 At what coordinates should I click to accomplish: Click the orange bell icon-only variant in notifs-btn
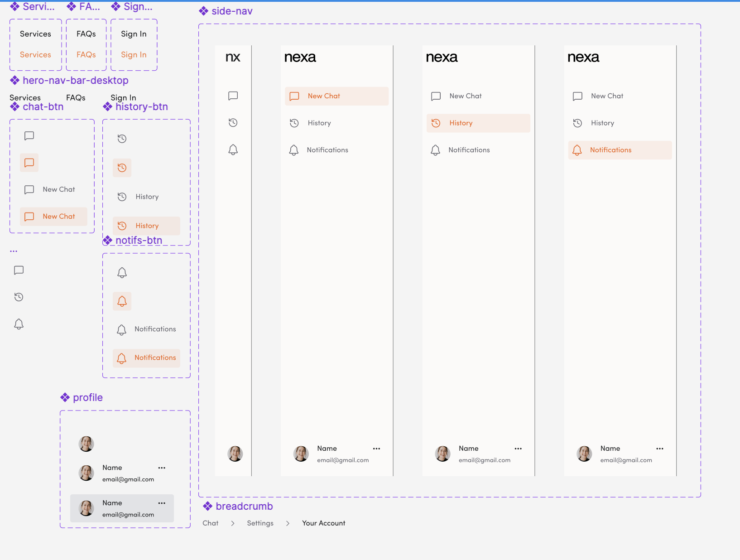point(122,301)
